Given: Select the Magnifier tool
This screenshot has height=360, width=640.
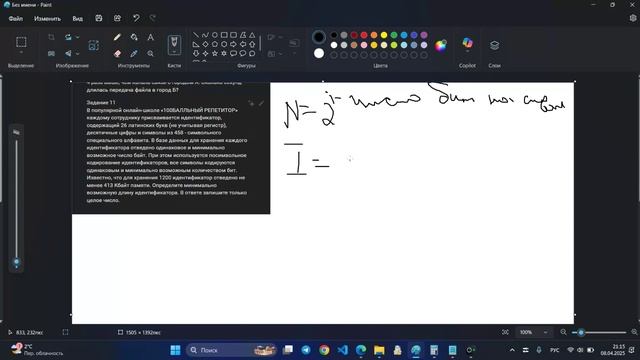Looking at the screenshot, I should pos(151,53).
